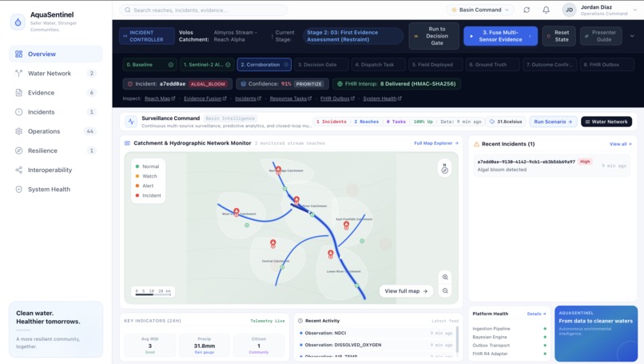The height and width of the screenshot is (364, 644).
Task: Select the 1. Sentinel-2 stage tab
Action: [207, 65]
